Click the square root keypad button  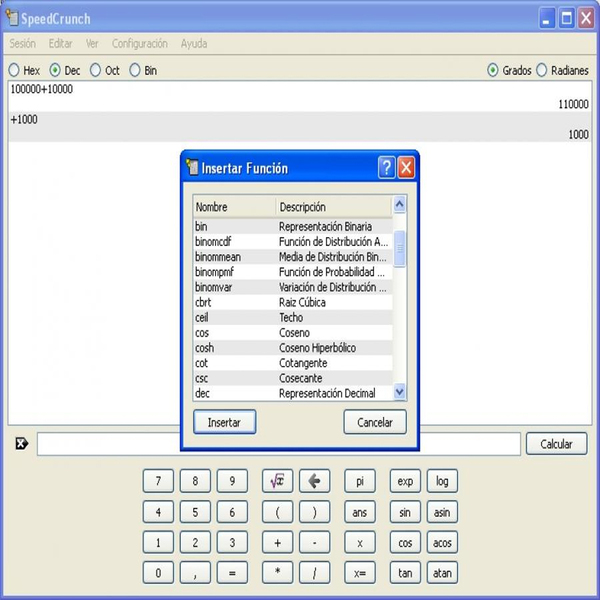click(277, 481)
